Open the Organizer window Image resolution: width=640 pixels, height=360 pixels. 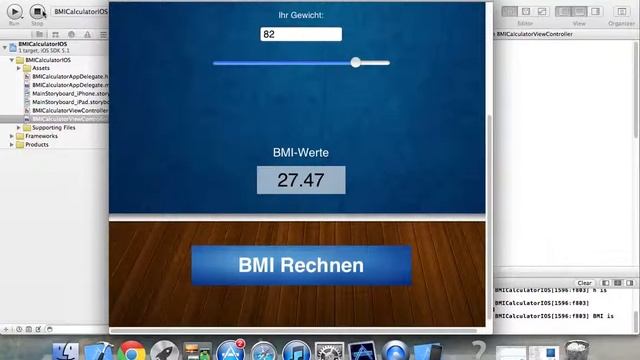point(621,11)
